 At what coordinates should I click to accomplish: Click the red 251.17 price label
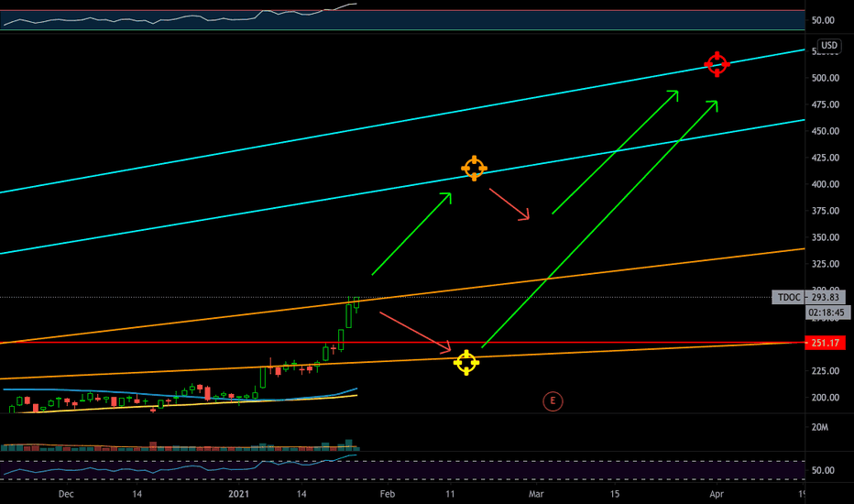point(825,344)
